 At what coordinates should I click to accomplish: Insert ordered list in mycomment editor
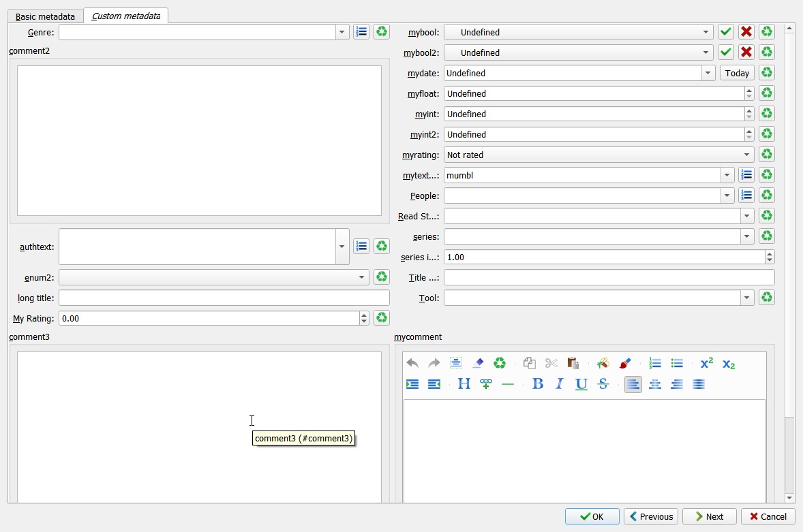(654, 363)
